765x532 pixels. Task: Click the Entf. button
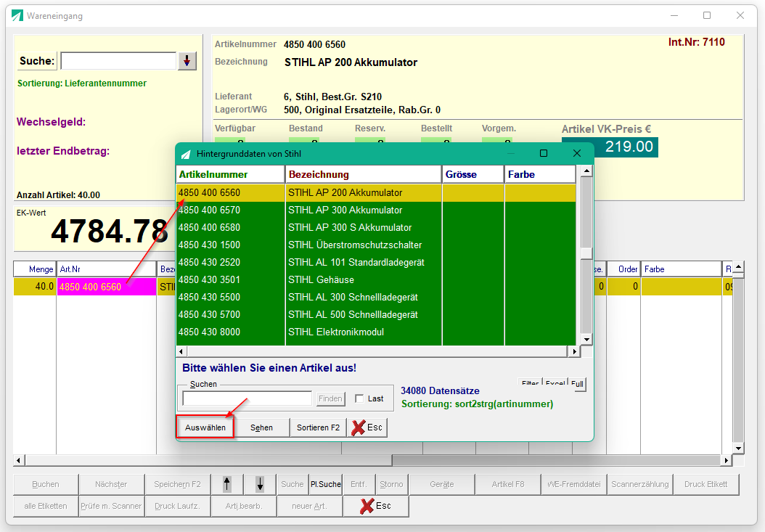tap(359, 484)
